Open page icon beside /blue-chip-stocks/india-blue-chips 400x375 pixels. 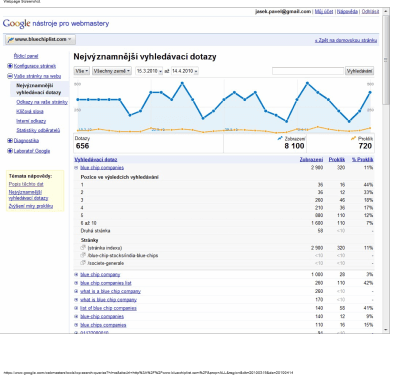pos(83,255)
